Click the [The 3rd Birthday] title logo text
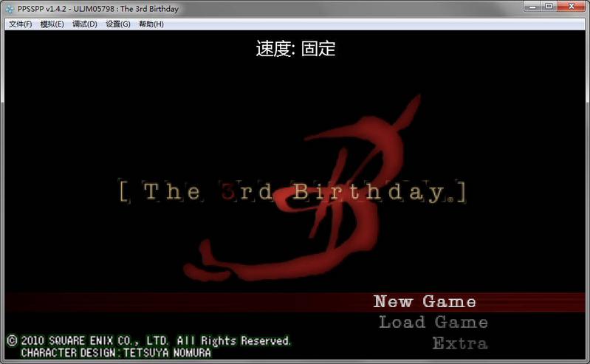This screenshot has width=590, height=364. point(292,192)
